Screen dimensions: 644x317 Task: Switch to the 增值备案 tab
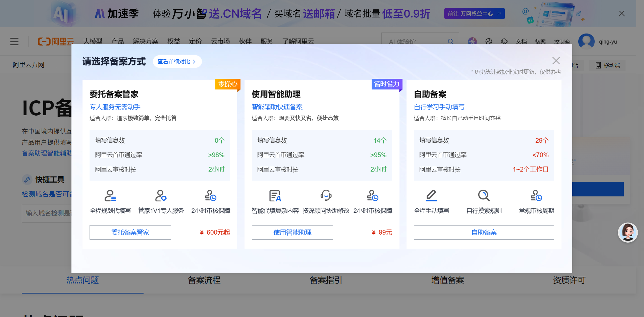click(448, 280)
